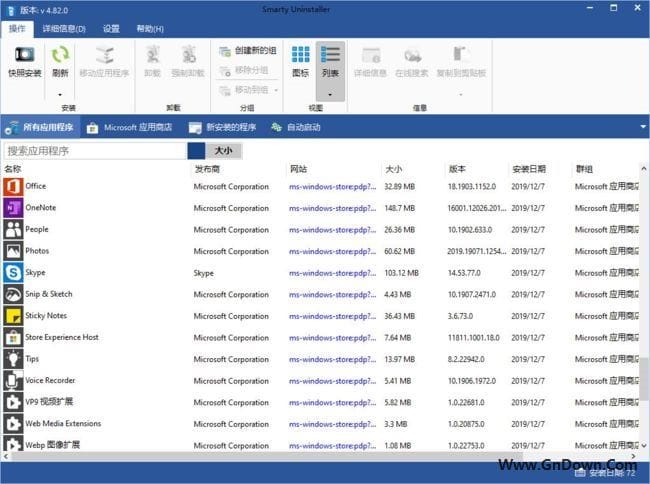Open the Tips store website link
Screen dimensions: 650x484
[332, 359]
